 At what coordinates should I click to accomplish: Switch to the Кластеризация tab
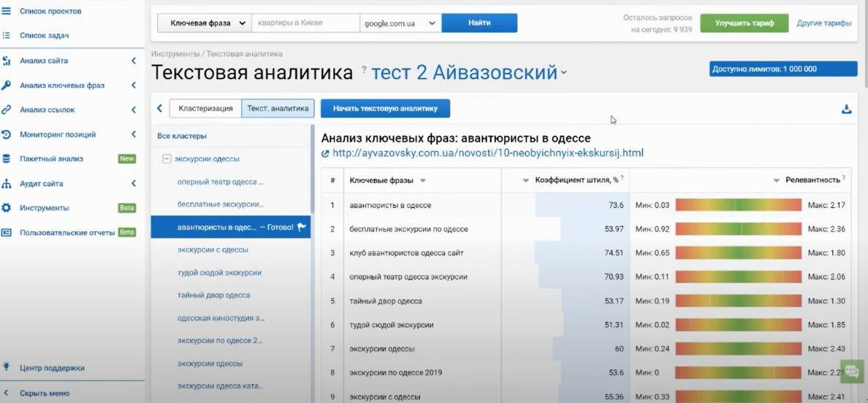pos(205,109)
